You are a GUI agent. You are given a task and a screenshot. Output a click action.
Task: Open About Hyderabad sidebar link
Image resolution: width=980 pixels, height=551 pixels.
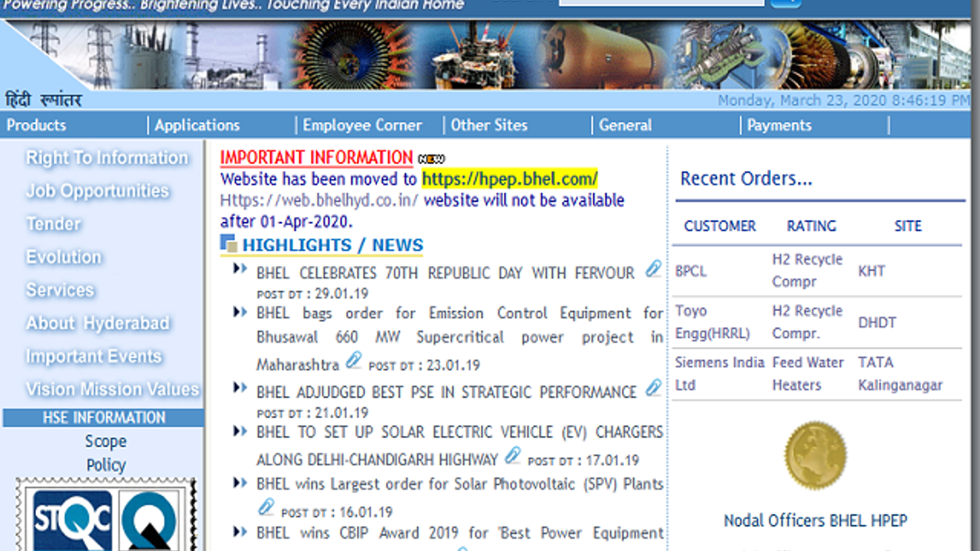coord(98,323)
